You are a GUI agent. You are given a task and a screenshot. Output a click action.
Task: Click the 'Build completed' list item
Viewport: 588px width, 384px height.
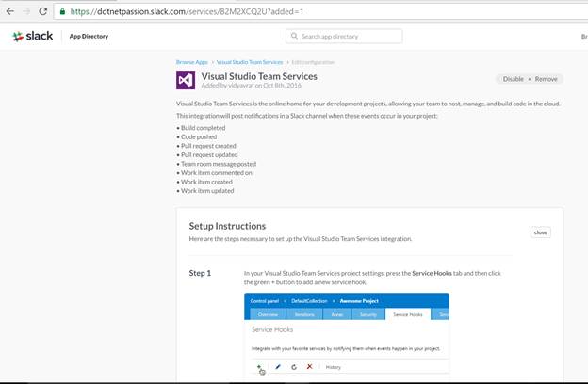tap(203, 128)
